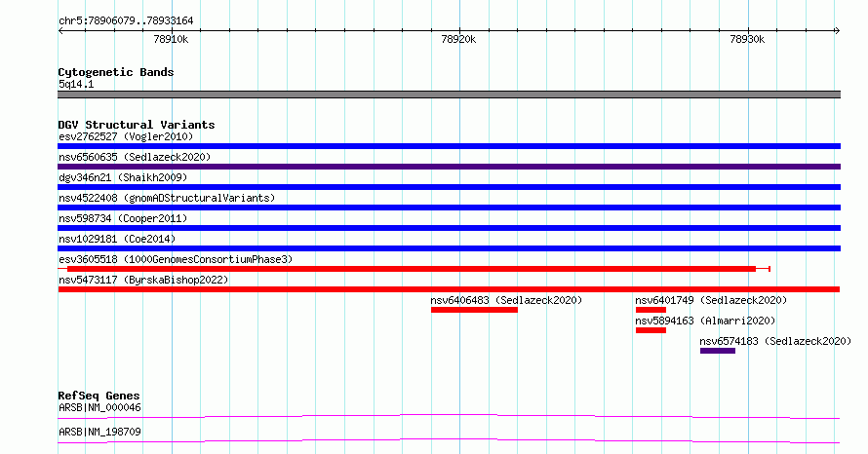Select the gray 5q14.1 cytogenetic band bar
Viewport: 868px width, 454px height.
point(449,95)
